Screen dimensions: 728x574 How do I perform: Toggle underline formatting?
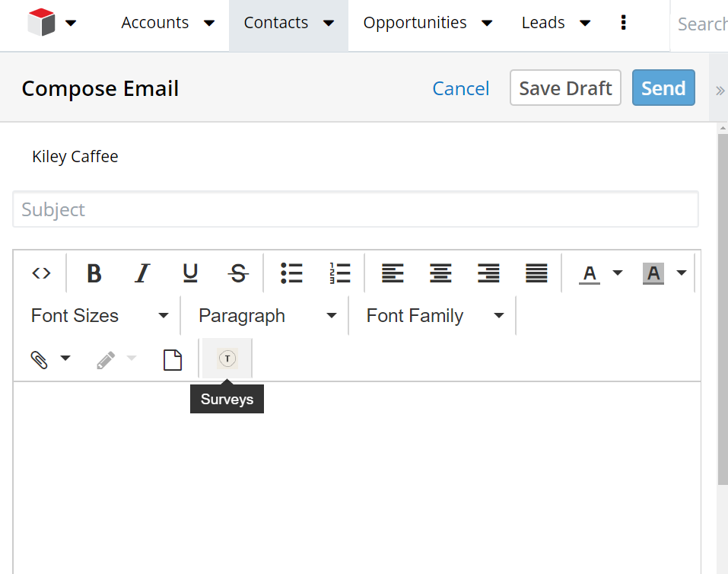[x=190, y=273]
